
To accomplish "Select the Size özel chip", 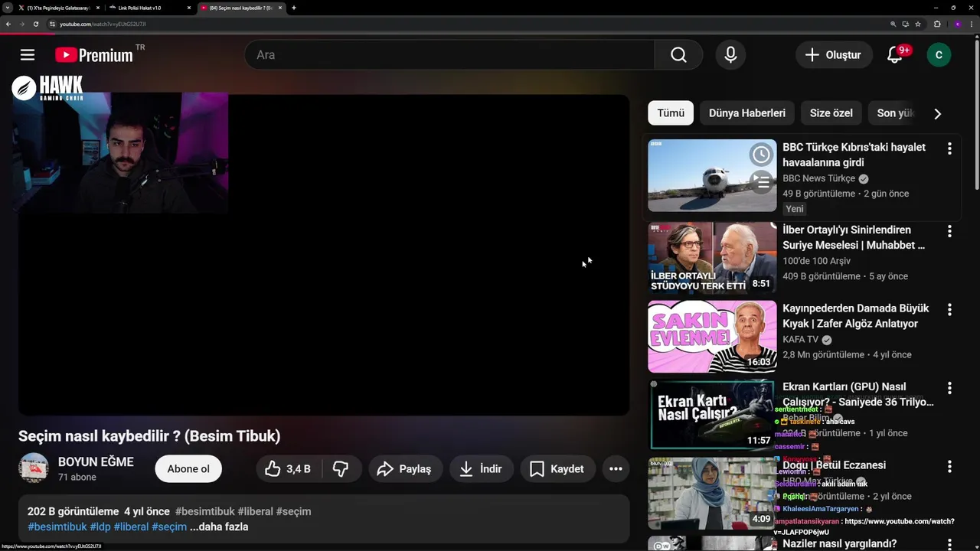I will click(831, 112).
